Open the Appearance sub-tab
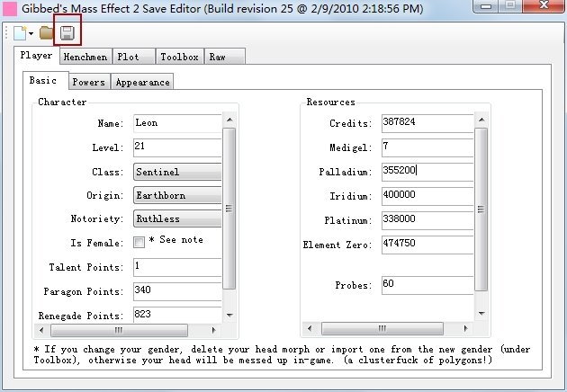 [141, 82]
